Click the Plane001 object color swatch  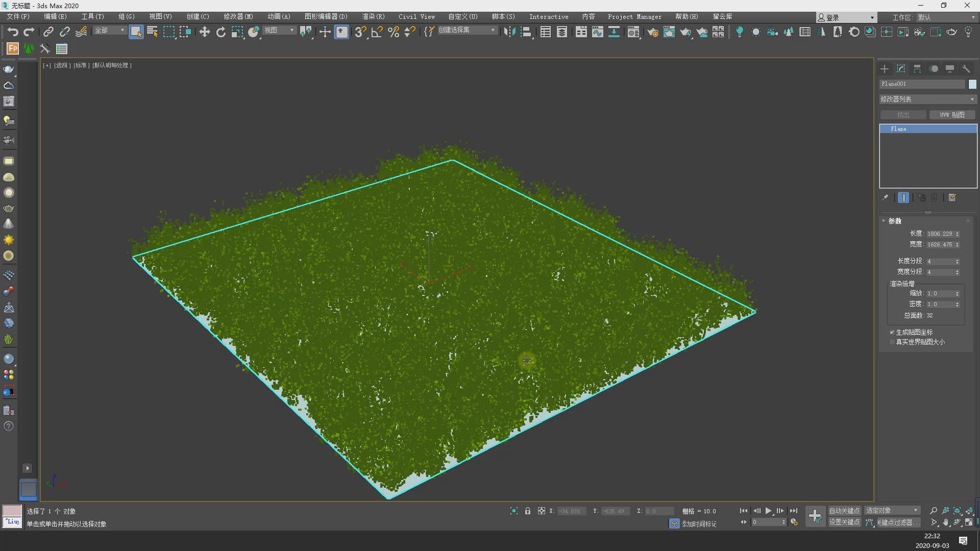[972, 84]
